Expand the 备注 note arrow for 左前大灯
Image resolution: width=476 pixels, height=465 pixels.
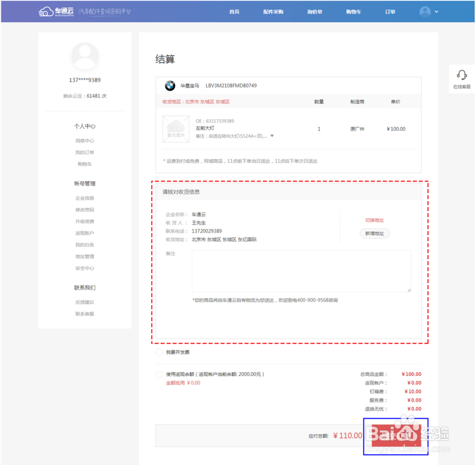point(272,136)
